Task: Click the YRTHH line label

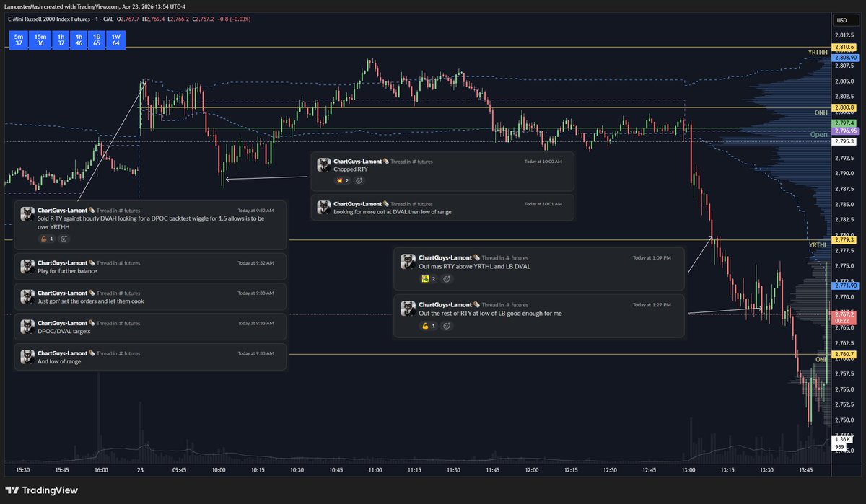Action: coord(818,52)
